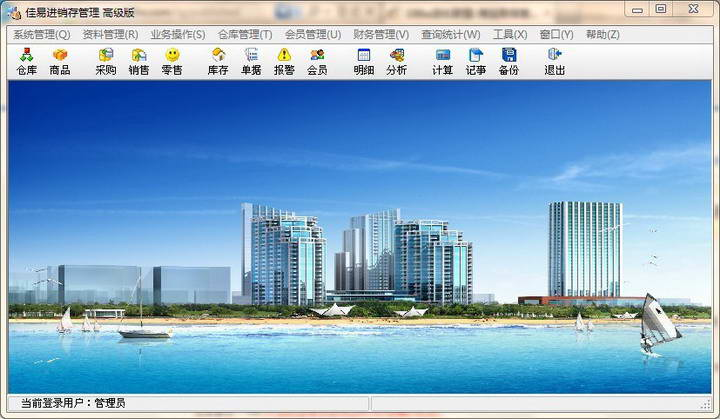The image size is (720, 419).
Task: Open the 会员 members toolbar icon
Action: (x=317, y=62)
